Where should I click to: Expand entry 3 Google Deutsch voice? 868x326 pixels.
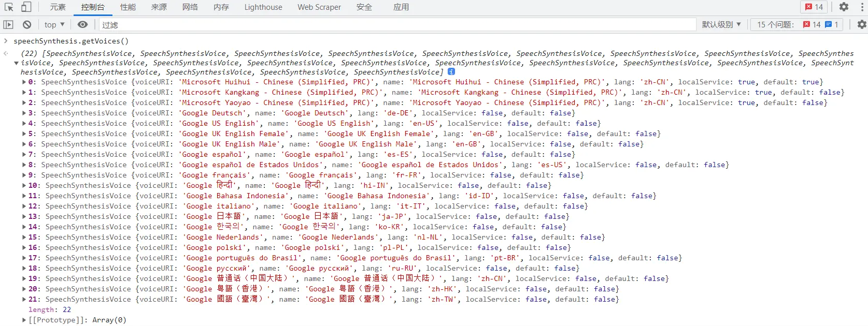pyautogui.click(x=24, y=113)
